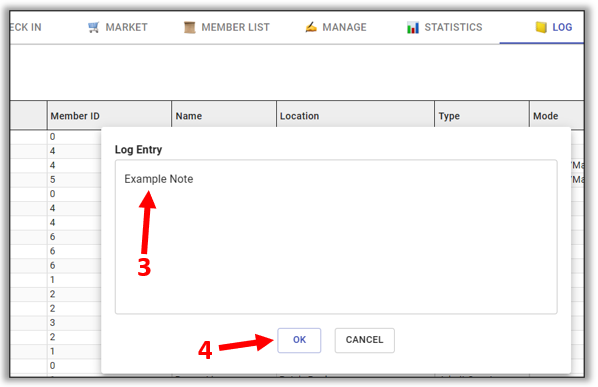Click the Manage pencil icon
Image resolution: width=598 pixels, height=387 pixels.
point(311,27)
